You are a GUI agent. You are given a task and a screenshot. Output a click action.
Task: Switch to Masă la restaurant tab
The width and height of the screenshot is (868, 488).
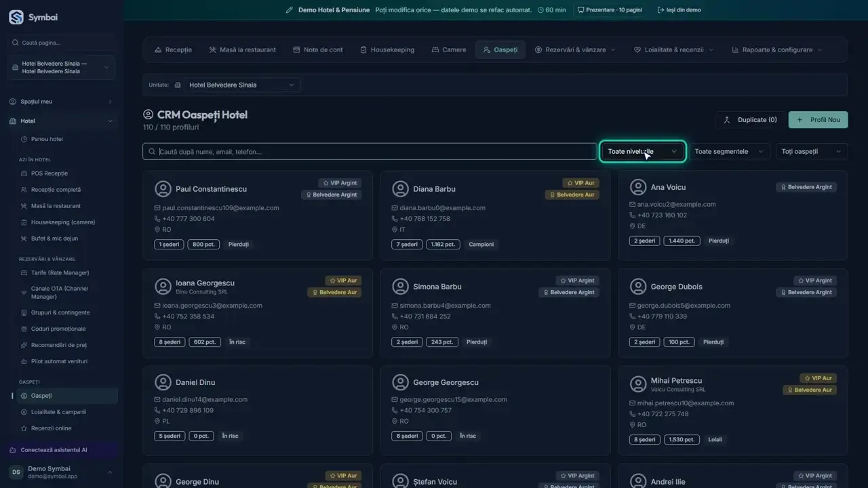click(243, 49)
